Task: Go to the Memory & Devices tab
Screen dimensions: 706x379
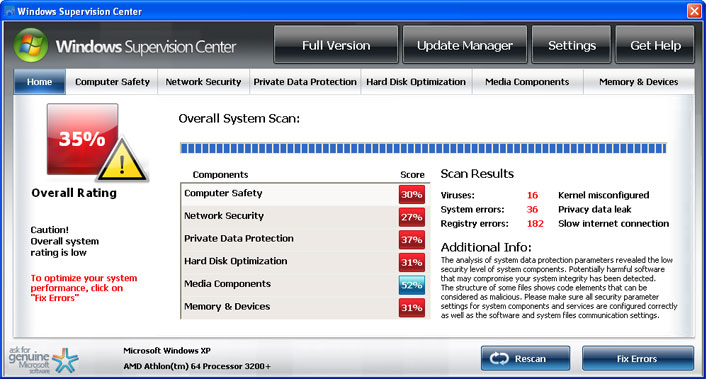Action: 638,82
